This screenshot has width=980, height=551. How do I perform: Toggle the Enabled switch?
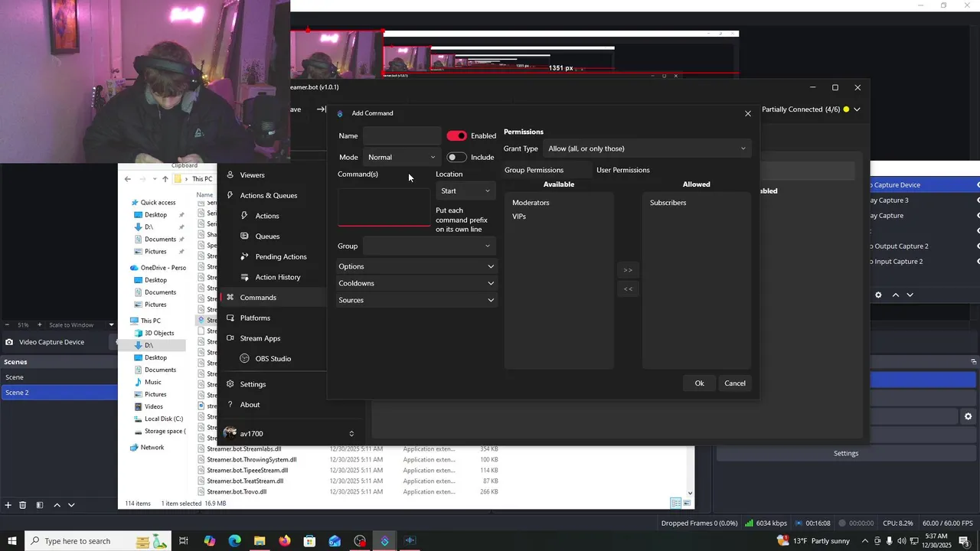pos(457,135)
